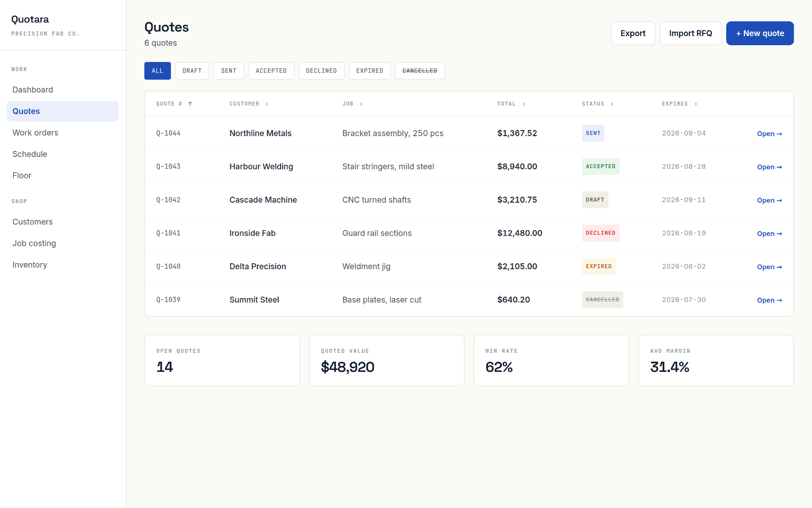This screenshot has height=508, width=812.
Task: Open quote Q-1044 for Northline Metals
Action: pyautogui.click(x=769, y=134)
